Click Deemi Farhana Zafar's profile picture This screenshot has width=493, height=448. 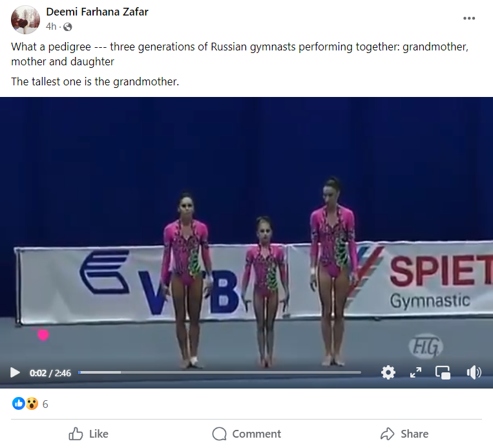[x=25, y=19]
